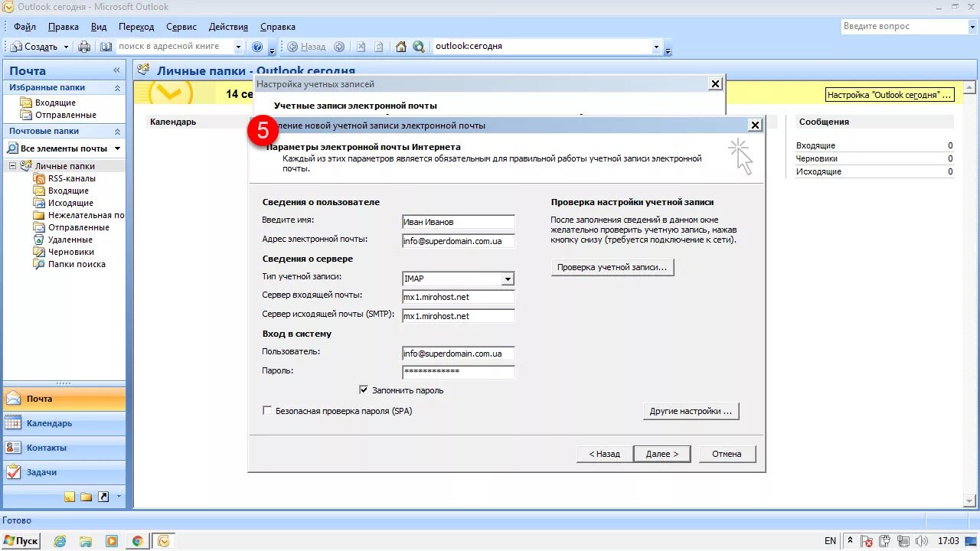
Task: Click the Forward arrow icon
Action: pyautogui.click(x=339, y=47)
